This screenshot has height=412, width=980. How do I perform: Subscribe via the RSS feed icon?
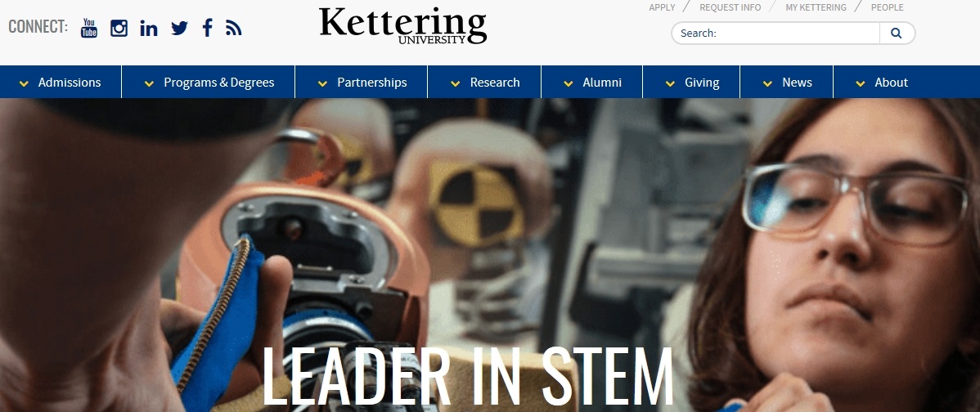(234, 28)
